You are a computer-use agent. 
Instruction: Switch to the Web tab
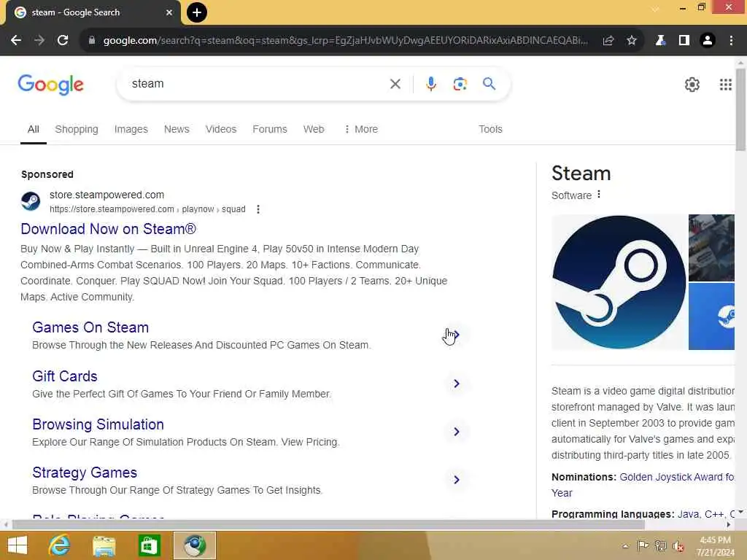coord(314,130)
